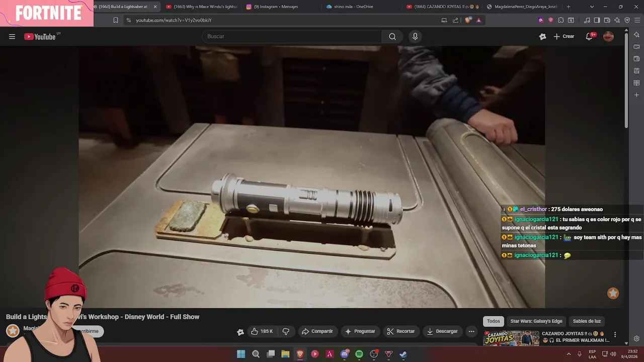Switch to the CAZANDO JOYITAS browser tab
The image size is (644, 362).
click(x=443, y=7)
